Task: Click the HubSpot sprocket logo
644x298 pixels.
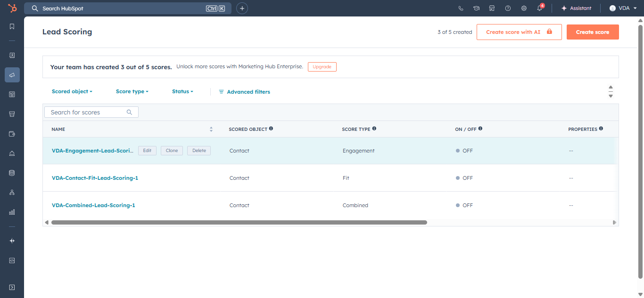Action: coord(12,8)
